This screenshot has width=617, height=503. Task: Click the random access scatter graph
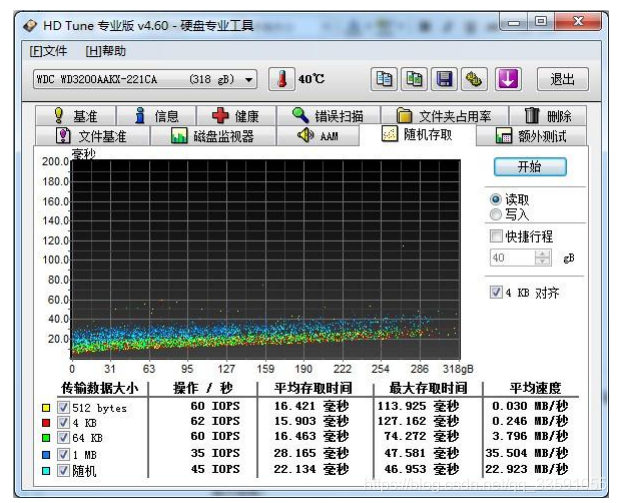click(x=266, y=259)
